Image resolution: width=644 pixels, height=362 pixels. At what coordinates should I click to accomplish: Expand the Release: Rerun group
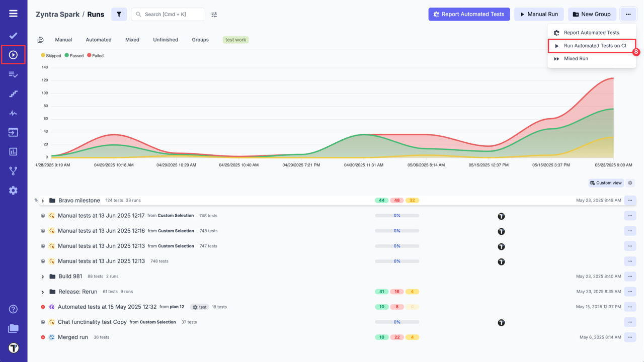point(43,292)
